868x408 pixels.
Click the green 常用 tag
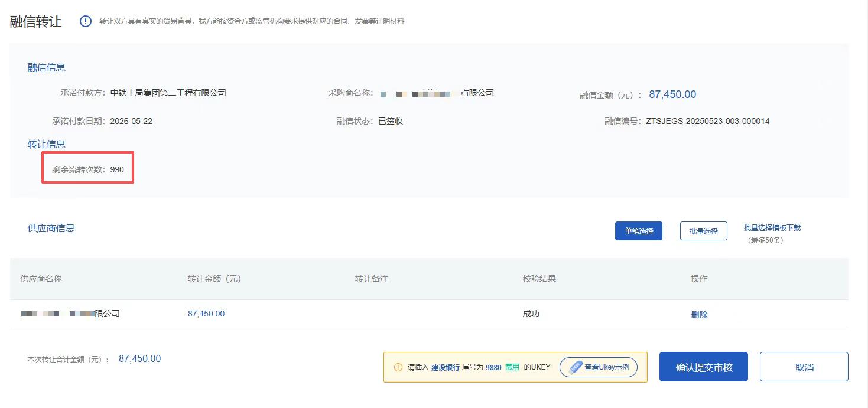click(512, 366)
